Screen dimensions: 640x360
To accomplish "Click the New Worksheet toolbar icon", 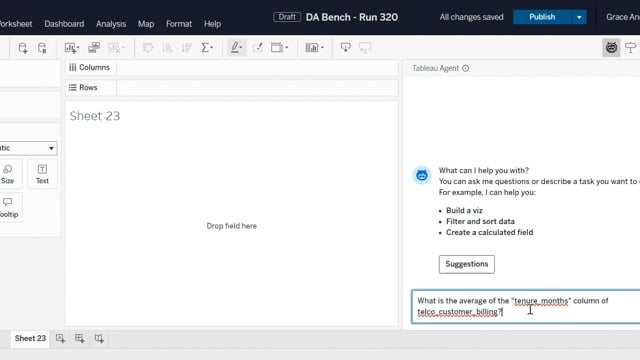I will [x=70, y=48].
